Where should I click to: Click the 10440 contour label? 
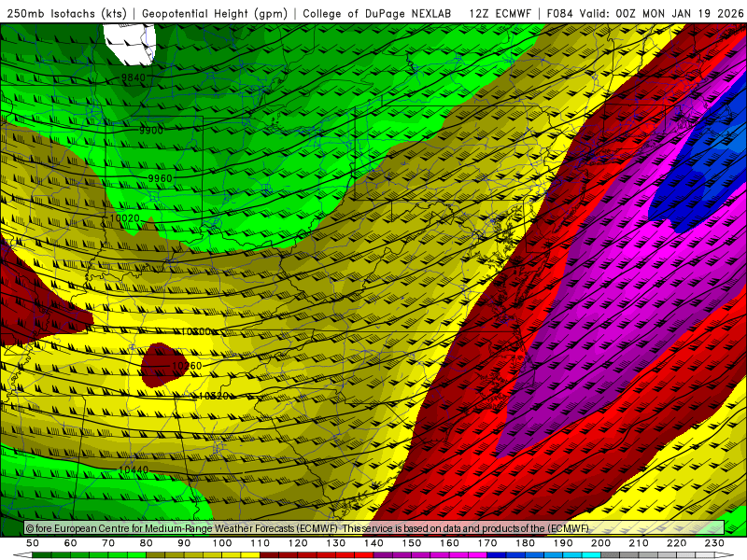pos(134,469)
